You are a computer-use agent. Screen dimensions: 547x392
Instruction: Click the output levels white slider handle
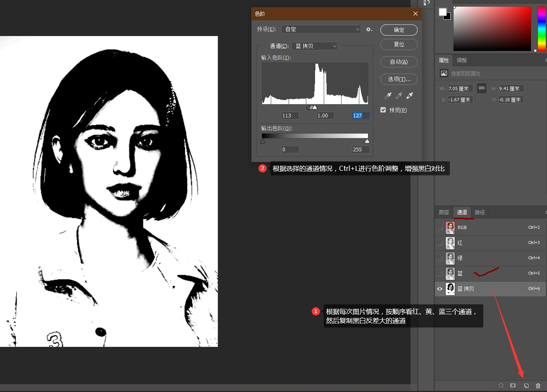367,141
